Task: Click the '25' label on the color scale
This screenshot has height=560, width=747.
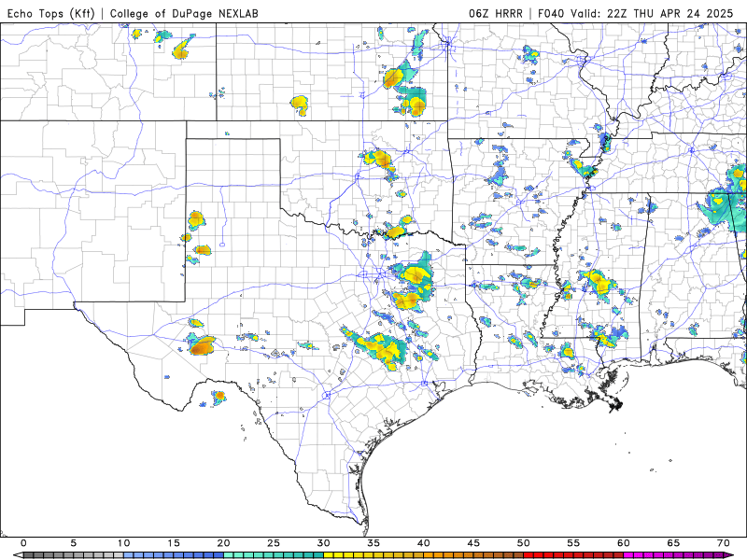Action: pyautogui.click(x=274, y=542)
